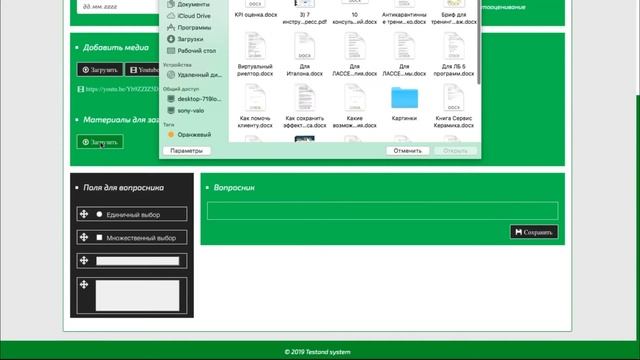Click Загрузить under Материалы для задания
Viewport: 640px width, 360px height.
tap(100, 142)
